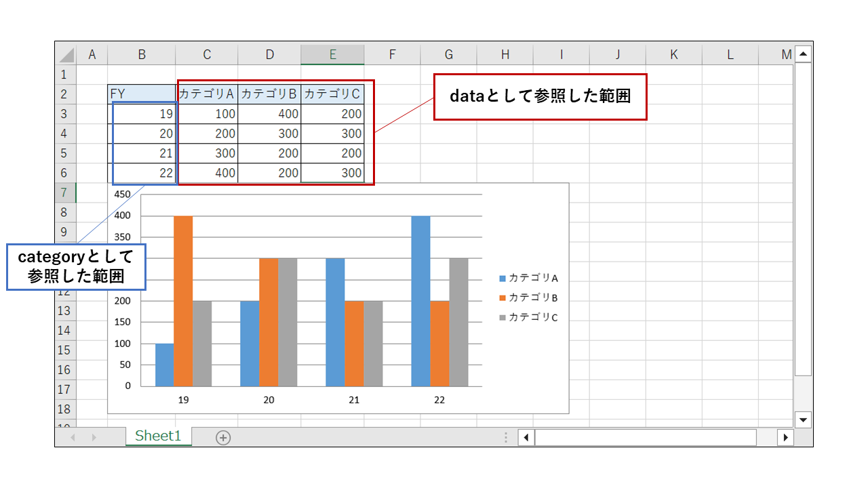Click the left sheet navigation arrow
Screen dimensions: 868x488
pos(72,436)
